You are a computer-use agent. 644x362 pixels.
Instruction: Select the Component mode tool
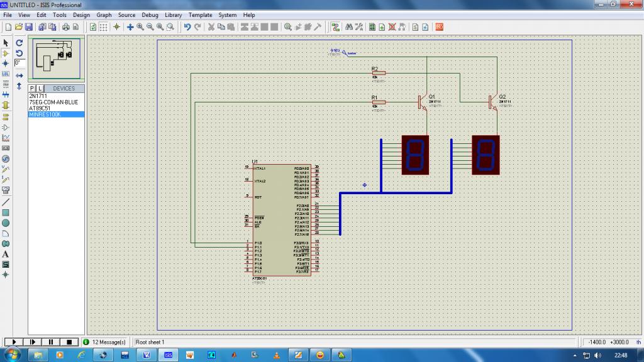[6, 53]
